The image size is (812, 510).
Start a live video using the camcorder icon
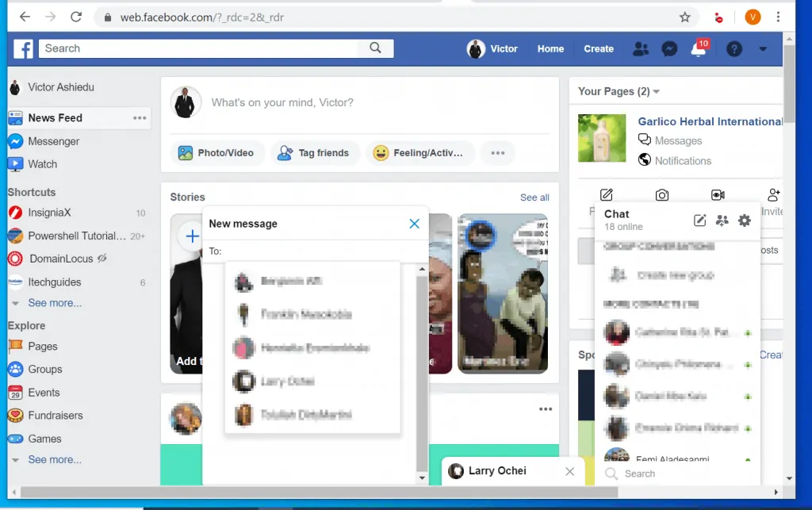(718, 194)
